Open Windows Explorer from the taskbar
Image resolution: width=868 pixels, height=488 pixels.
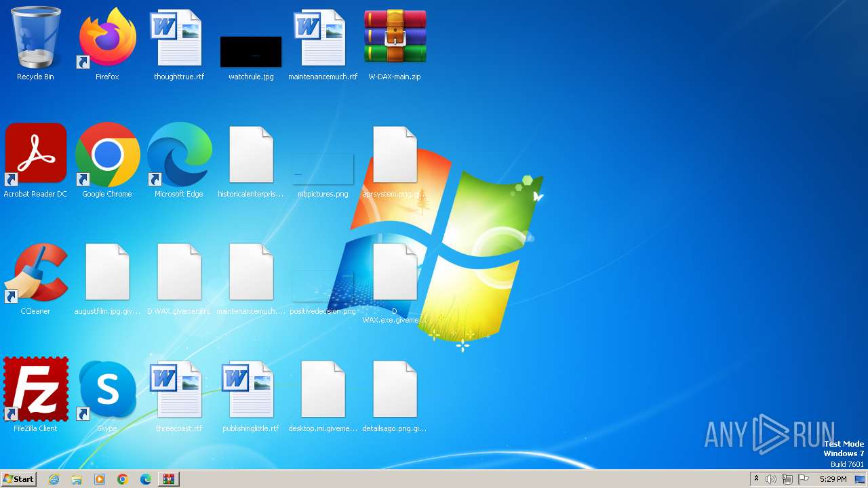[77, 479]
